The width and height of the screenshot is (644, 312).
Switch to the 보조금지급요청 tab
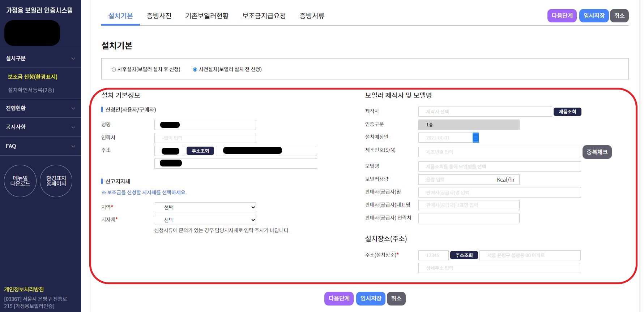(x=264, y=16)
